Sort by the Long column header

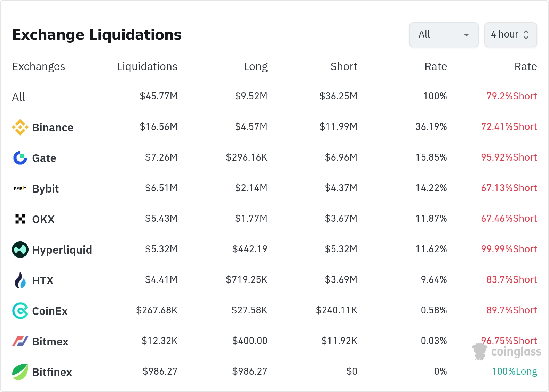pos(255,66)
